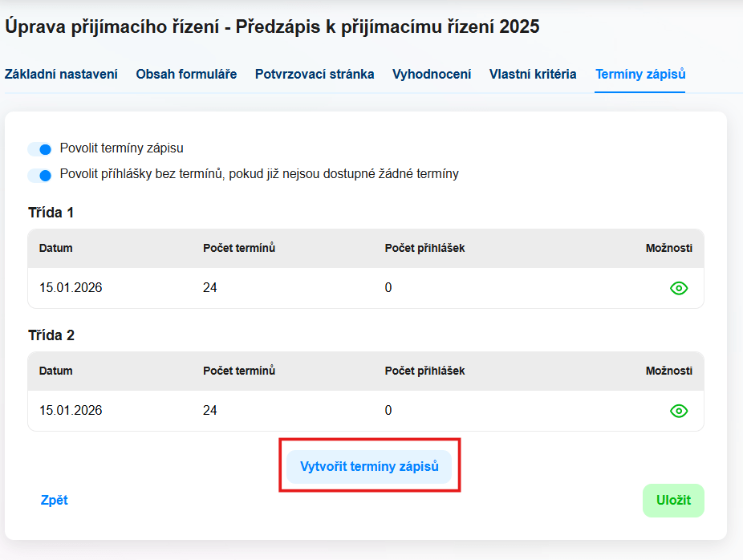
Task: Click the eye icon in Třída 2 table
Action: click(679, 411)
